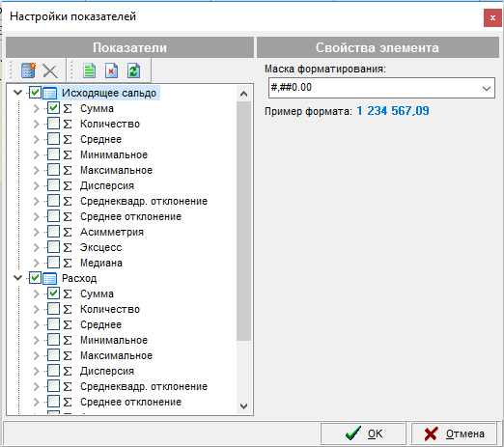This screenshot has height=447, width=504.
Task: Click the table icon beside Исходящее сальдо
Action: click(49, 93)
